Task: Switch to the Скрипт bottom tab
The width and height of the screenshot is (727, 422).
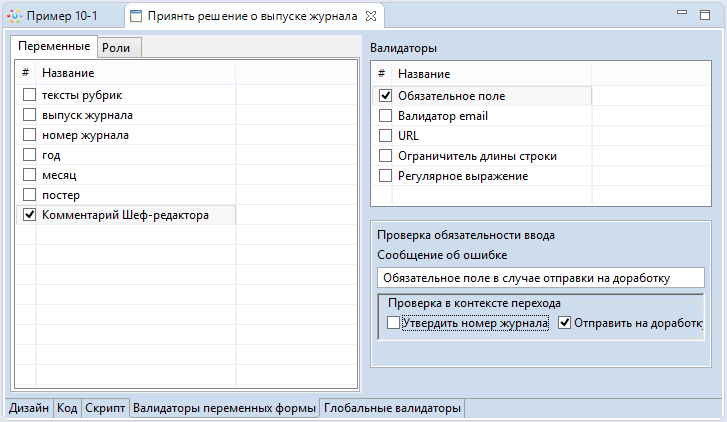Action: (x=105, y=408)
